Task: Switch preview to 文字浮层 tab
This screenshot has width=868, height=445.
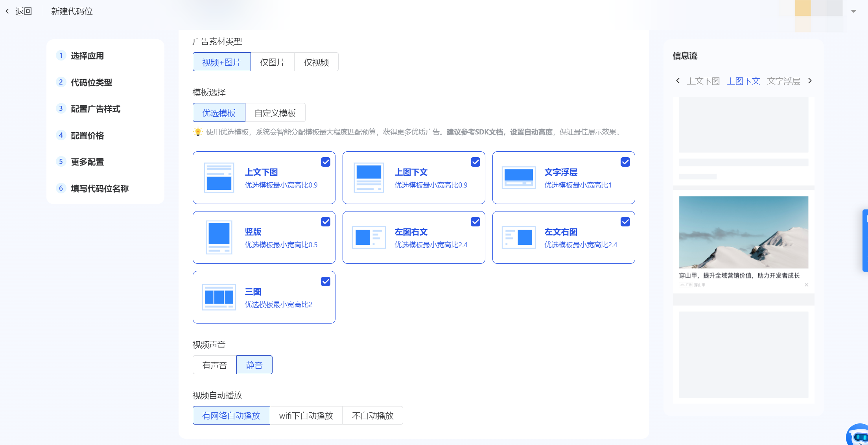Action: pyautogui.click(x=783, y=81)
